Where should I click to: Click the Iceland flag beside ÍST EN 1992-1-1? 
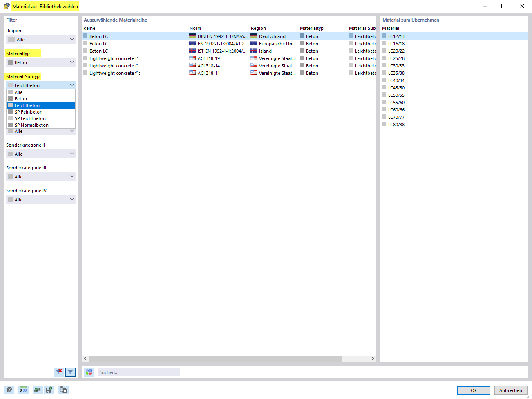[x=192, y=51]
